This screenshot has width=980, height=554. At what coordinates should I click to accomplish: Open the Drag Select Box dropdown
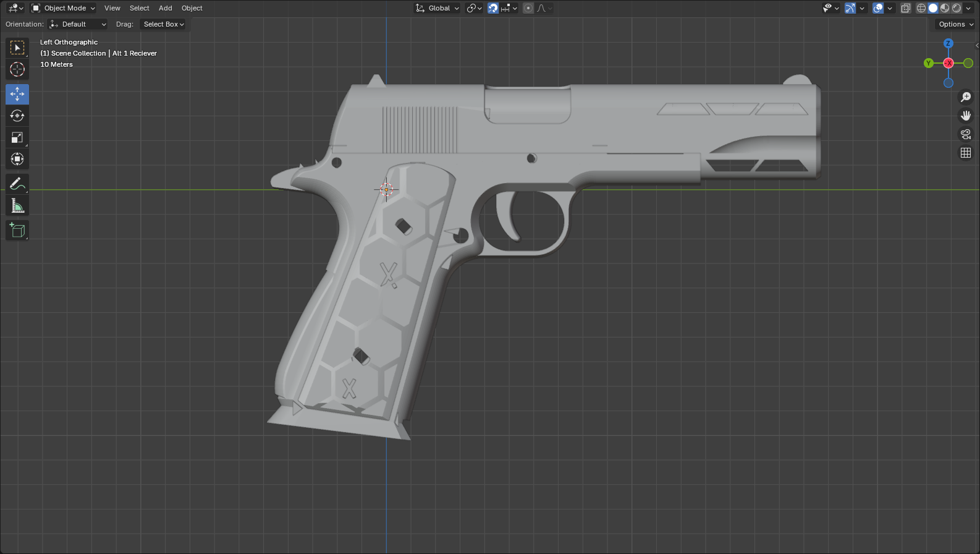coord(163,24)
